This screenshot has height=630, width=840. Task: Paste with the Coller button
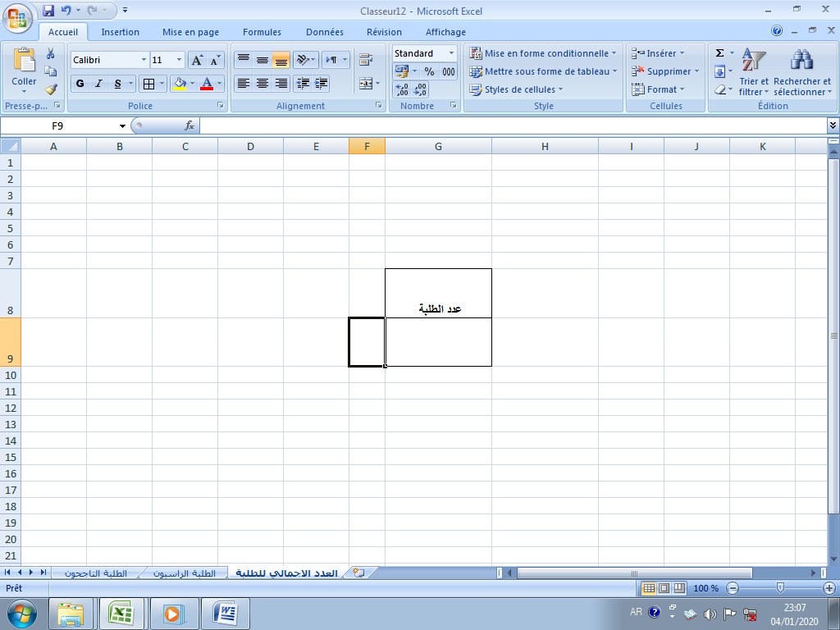tap(24, 71)
